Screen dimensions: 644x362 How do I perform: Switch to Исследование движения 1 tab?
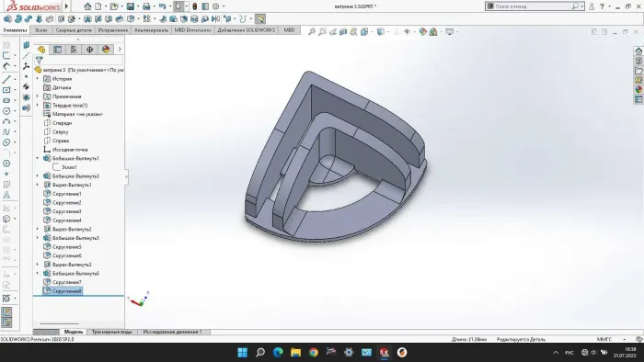pos(173,332)
